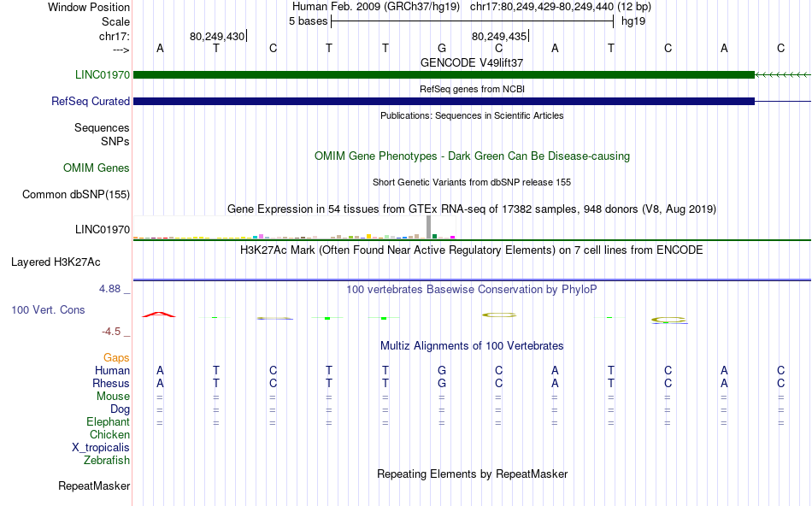Select RefSeq genes from NCBI title
Image resolution: width=812 pixels, height=506 pixels.
[473, 89]
